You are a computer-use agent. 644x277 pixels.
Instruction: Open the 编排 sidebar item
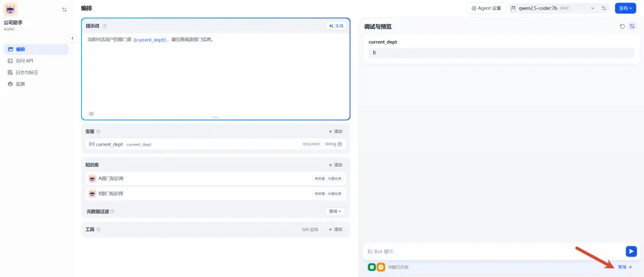click(36, 49)
